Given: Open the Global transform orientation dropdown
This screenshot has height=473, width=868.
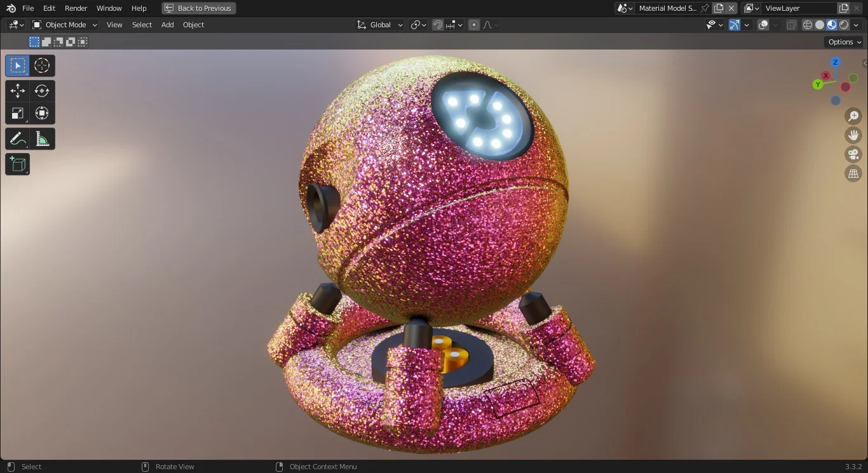Looking at the screenshot, I should [x=380, y=25].
